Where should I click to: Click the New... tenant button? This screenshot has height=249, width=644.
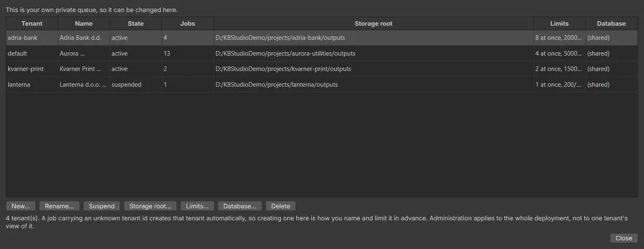coord(20,206)
